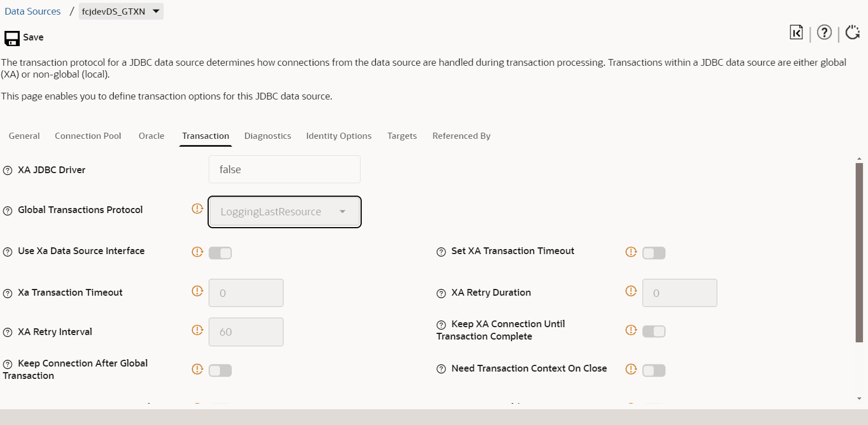Screen dimensions: 868x425
Task: Toggle Need Transaction Context On Close switch
Action: coord(654,370)
